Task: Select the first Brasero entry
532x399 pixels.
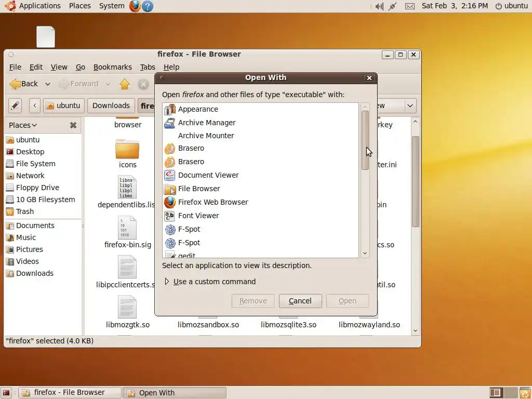Action: [260, 148]
